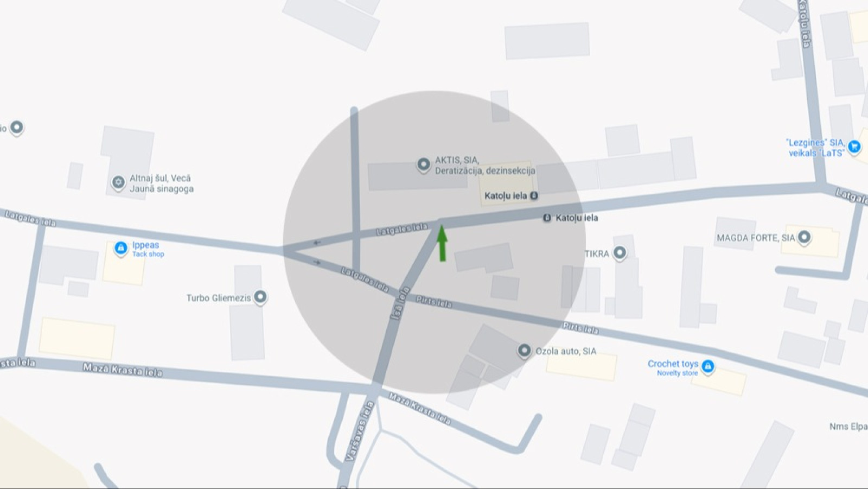This screenshot has height=489, width=868.
Task: Click the partially hidden pin at left edge
Action: pyautogui.click(x=17, y=128)
